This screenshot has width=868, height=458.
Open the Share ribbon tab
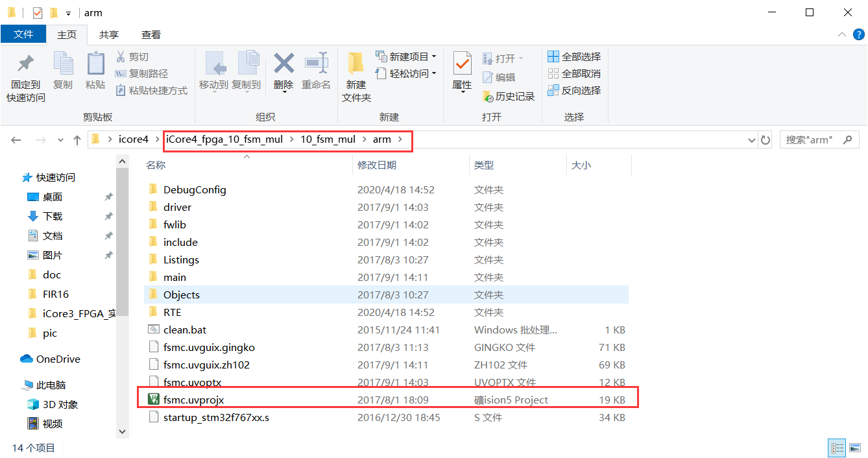[x=108, y=34]
